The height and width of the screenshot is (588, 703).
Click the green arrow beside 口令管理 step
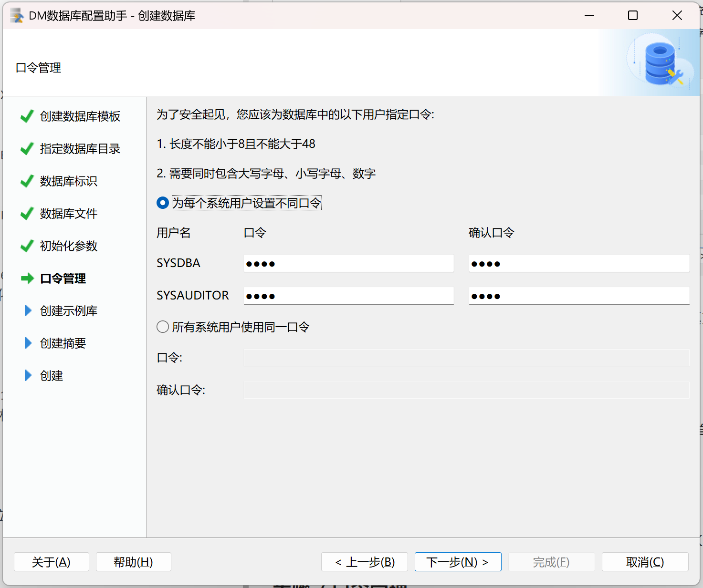[x=28, y=279]
